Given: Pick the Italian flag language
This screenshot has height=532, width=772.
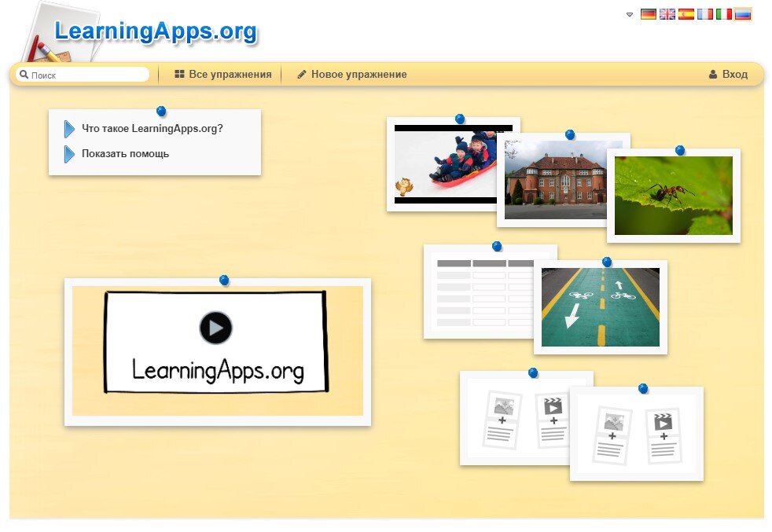Looking at the screenshot, I should point(723,14).
